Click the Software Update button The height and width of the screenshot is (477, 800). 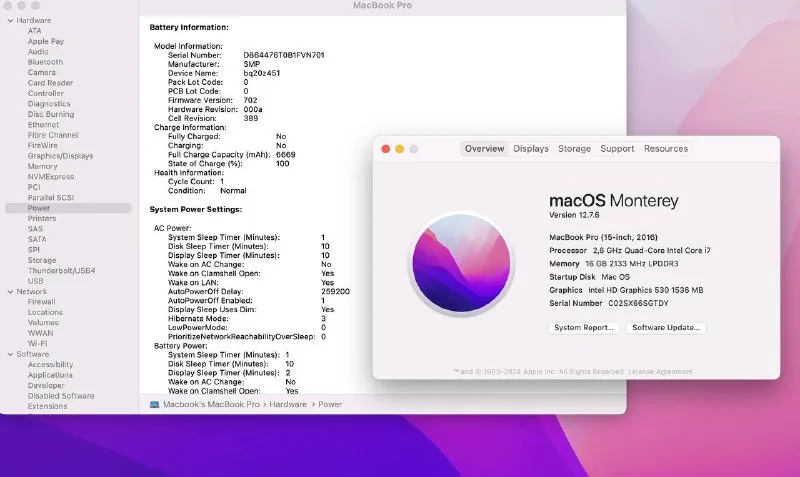(x=666, y=328)
